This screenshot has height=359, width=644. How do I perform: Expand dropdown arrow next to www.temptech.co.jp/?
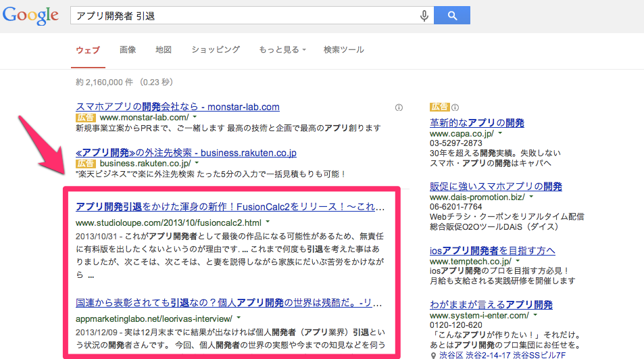point(518,261)
